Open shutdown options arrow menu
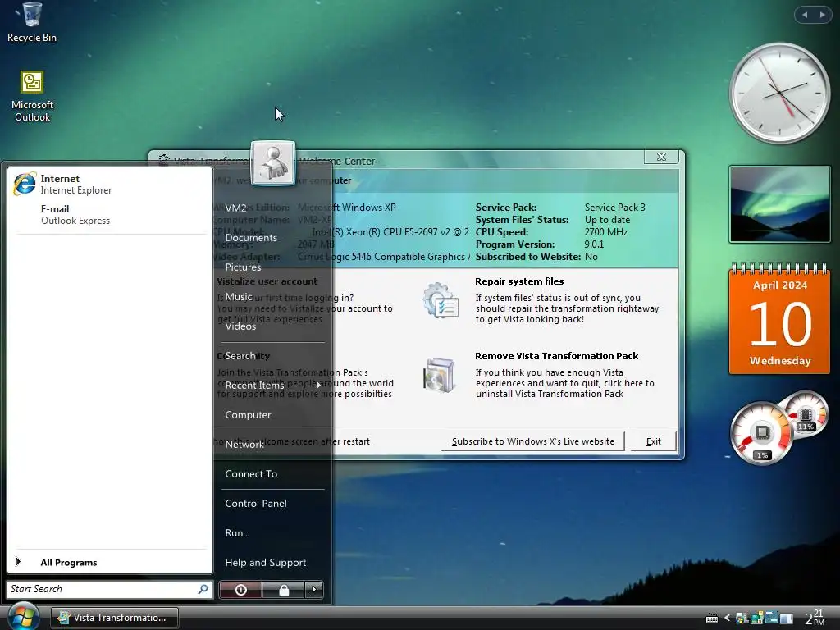Viewport: 840px width, 630px height. point(314,590)
